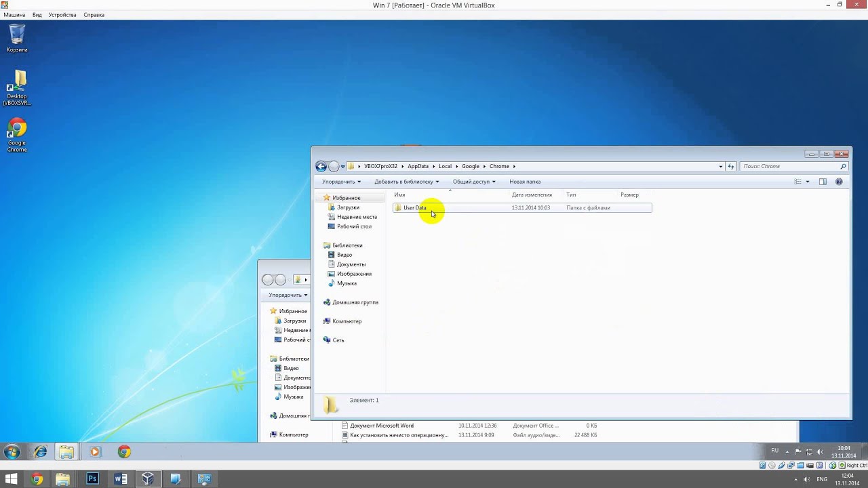Sort by the 'Имя' column header
The width and height of the screenshot is (868, 488).
399,195
